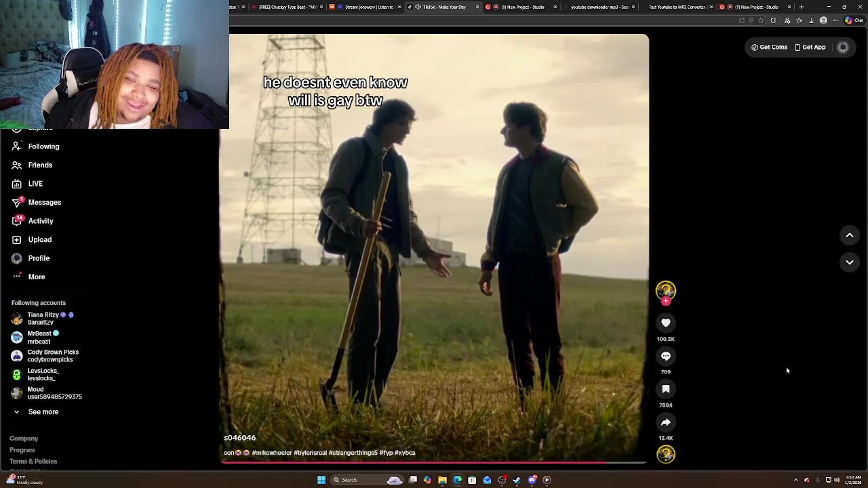Open weather widget in taskbar corner
The image size is (868, 488).
click(26, 480)
